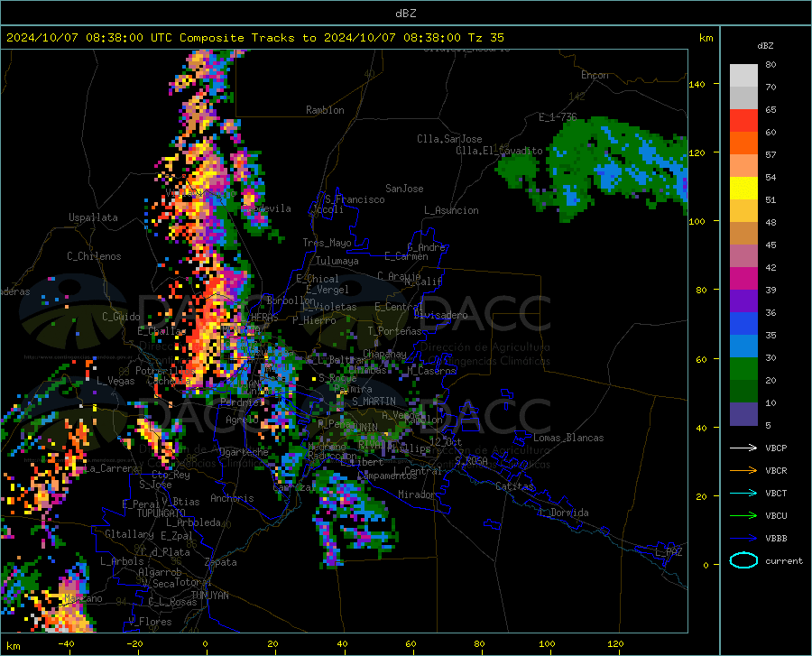Click the 'dBZ' title at top center
This screenshot has width=812, height=656.
(405, 14)
